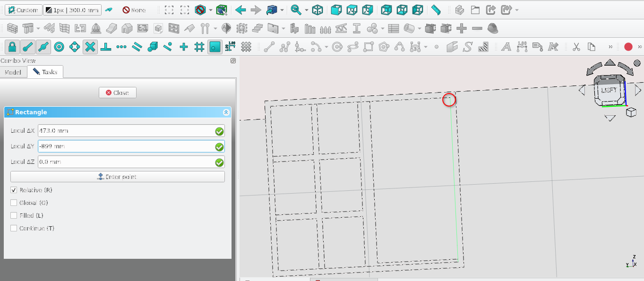Switch to the Model tab
Image resolution: width=644 pixels, height=281 pixels.
[x=13, y=72]
